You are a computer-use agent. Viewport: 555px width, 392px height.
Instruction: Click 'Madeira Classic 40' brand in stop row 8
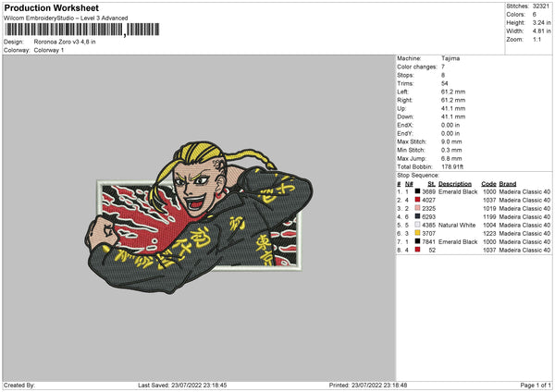[524, 250]
